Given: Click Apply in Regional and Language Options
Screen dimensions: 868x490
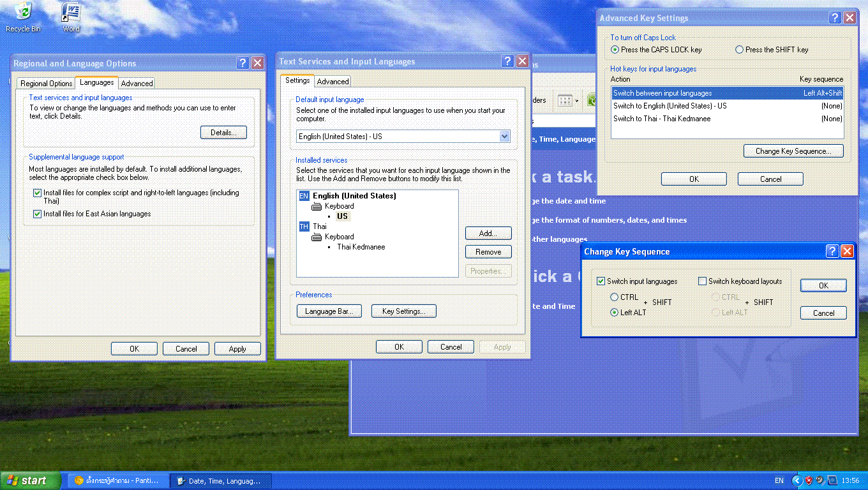Looking at the screenshot, I should [x=237, y=348].
